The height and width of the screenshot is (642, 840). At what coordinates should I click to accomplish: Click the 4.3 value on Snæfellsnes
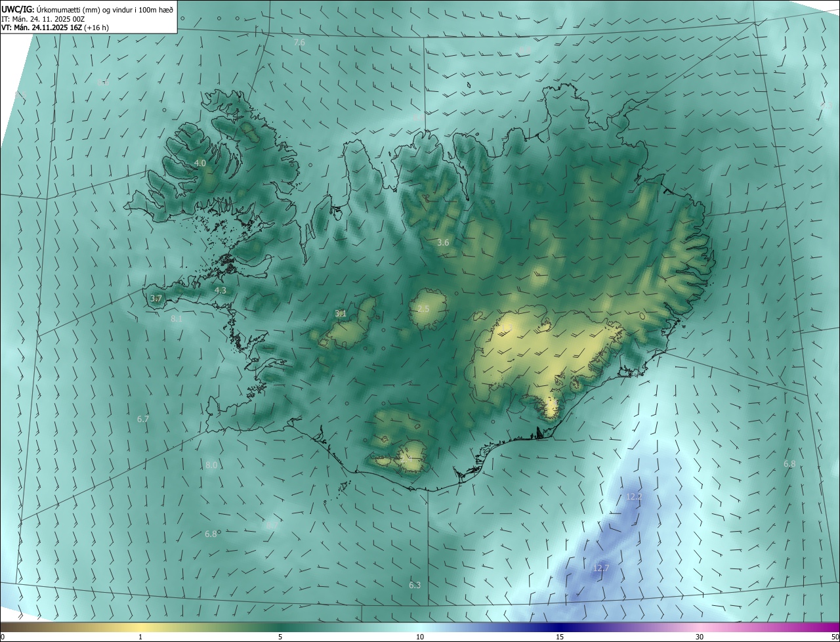pyautogui.click(x=220, y=290)
